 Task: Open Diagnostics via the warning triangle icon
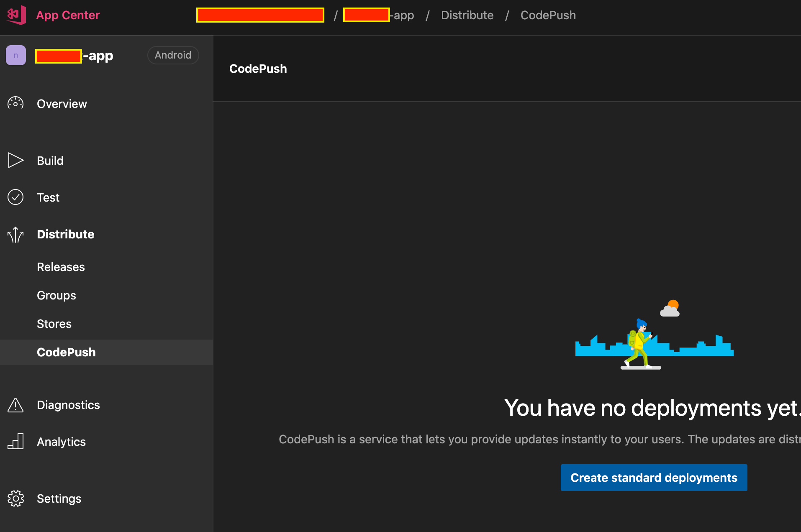click(x=15, y=404)
